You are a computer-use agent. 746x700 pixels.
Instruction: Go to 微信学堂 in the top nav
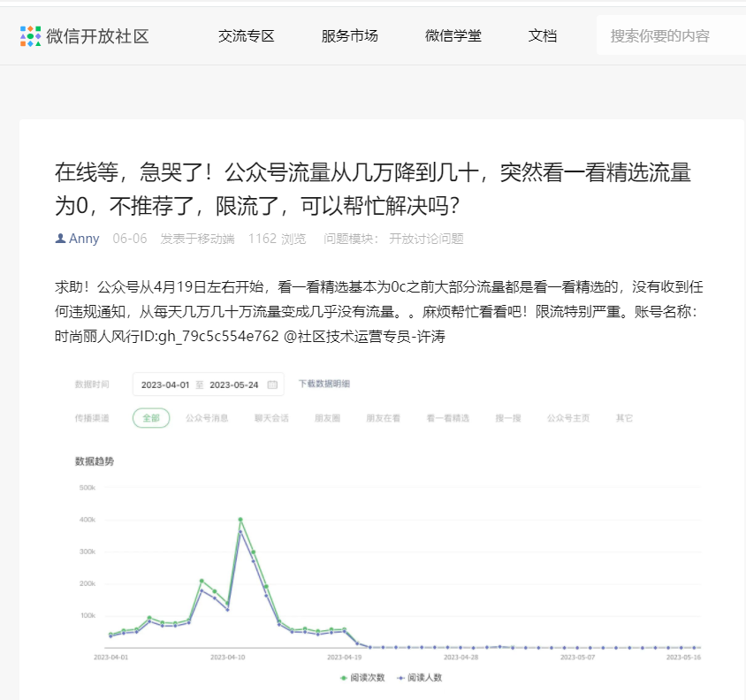[x=453, y=35]
